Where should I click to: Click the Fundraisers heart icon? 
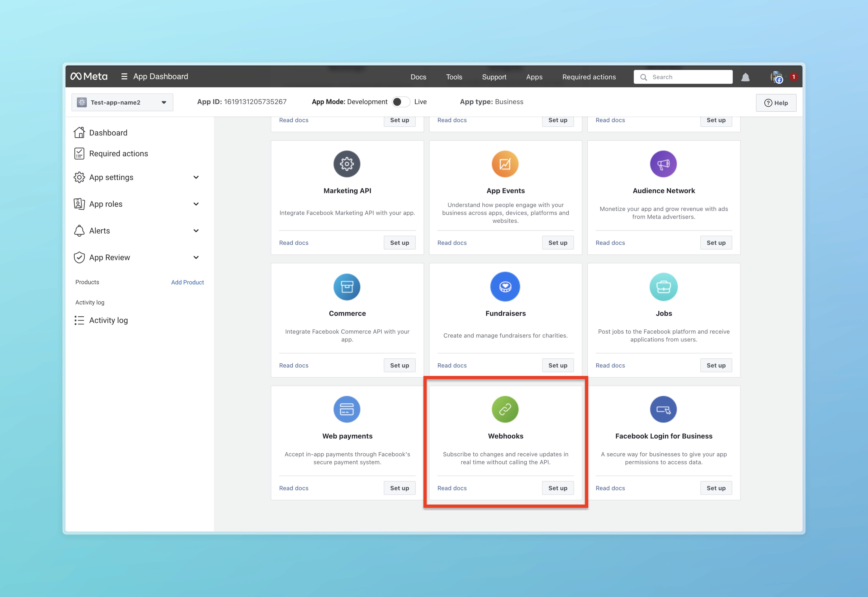click(x=505, y=287)
